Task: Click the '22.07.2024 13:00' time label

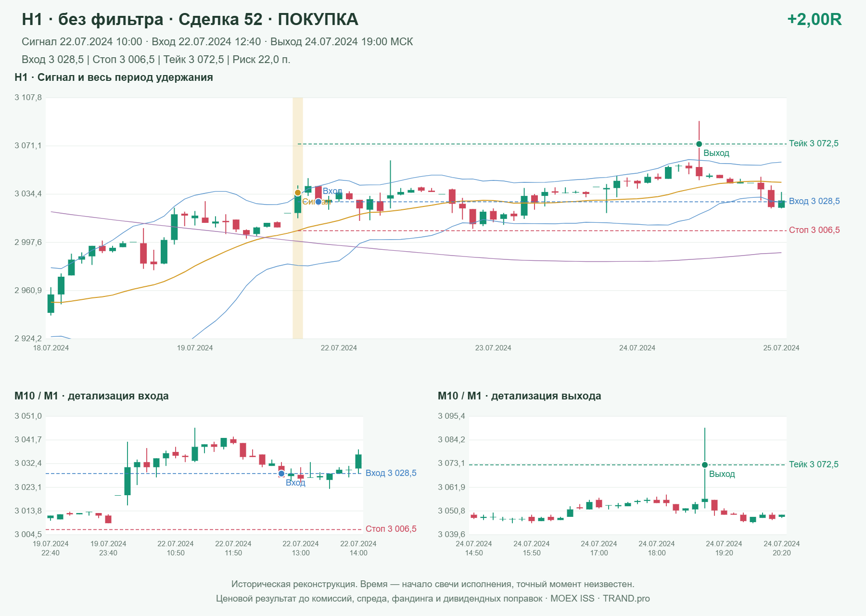Action: coord(301,548)
